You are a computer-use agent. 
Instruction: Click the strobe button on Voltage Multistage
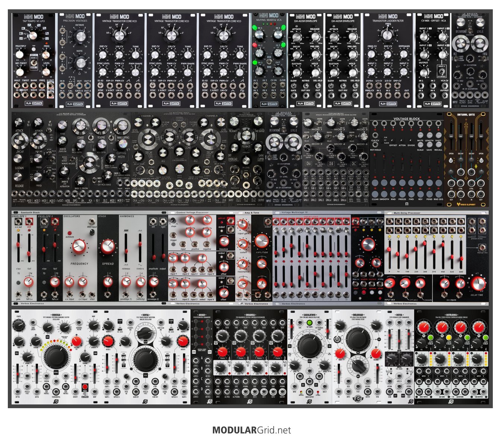pos(380,293)
